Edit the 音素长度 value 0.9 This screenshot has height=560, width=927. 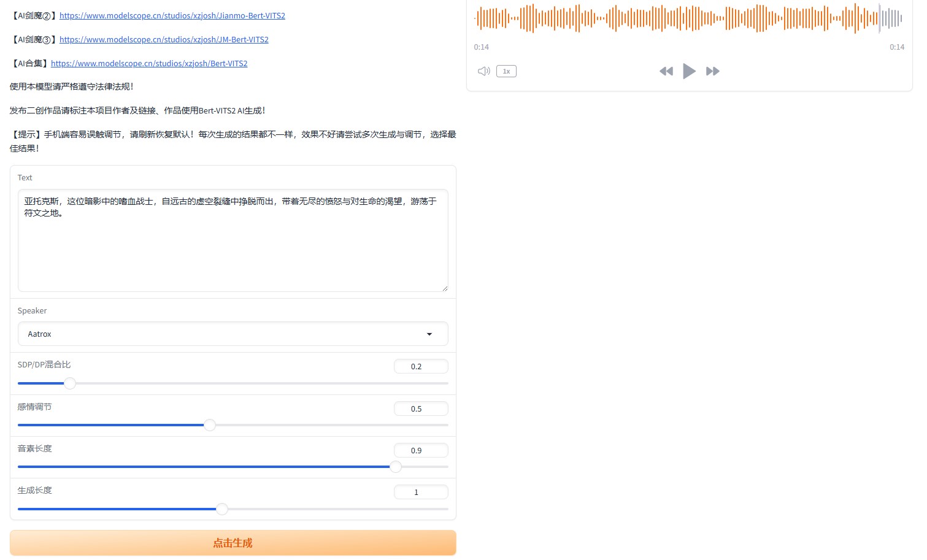(421, 450)
